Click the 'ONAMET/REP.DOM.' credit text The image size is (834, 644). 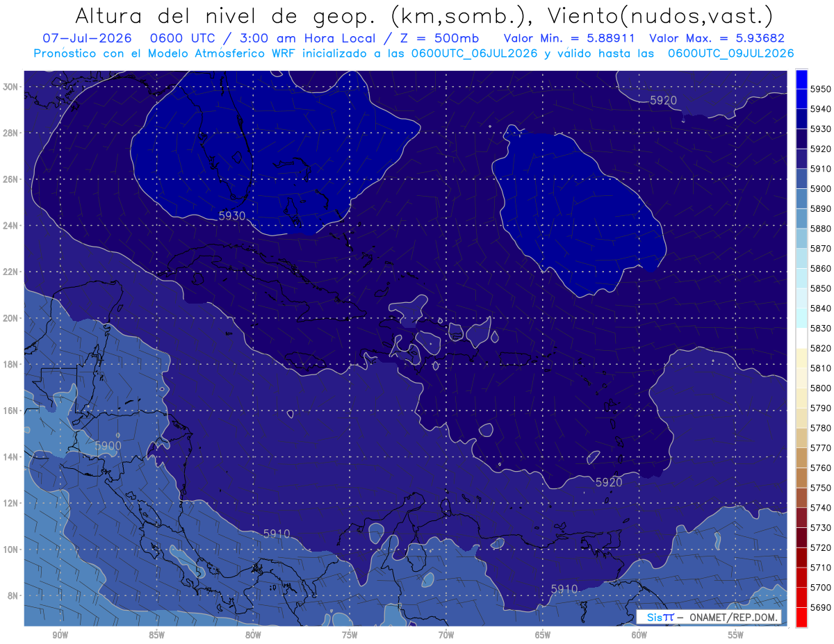point(733,617)
